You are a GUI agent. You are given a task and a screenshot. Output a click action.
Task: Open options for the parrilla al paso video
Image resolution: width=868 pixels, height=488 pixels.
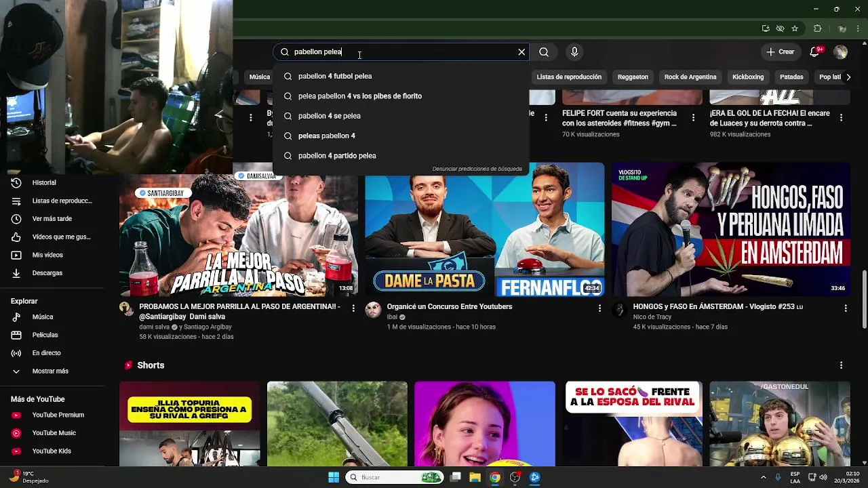click(353, 308)
